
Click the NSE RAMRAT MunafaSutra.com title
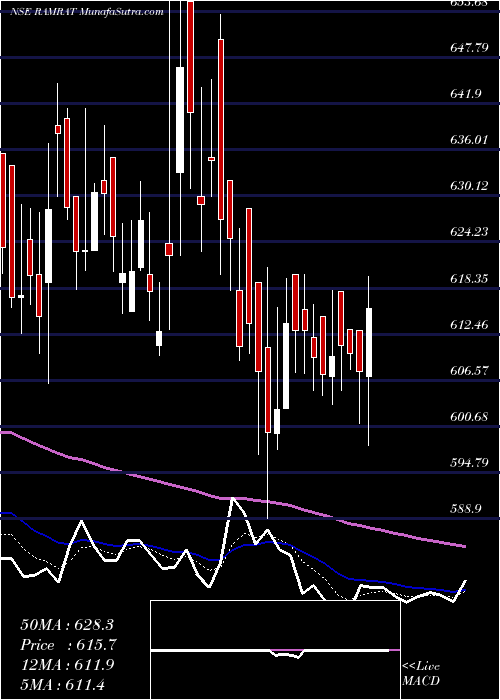coord(87,12)
